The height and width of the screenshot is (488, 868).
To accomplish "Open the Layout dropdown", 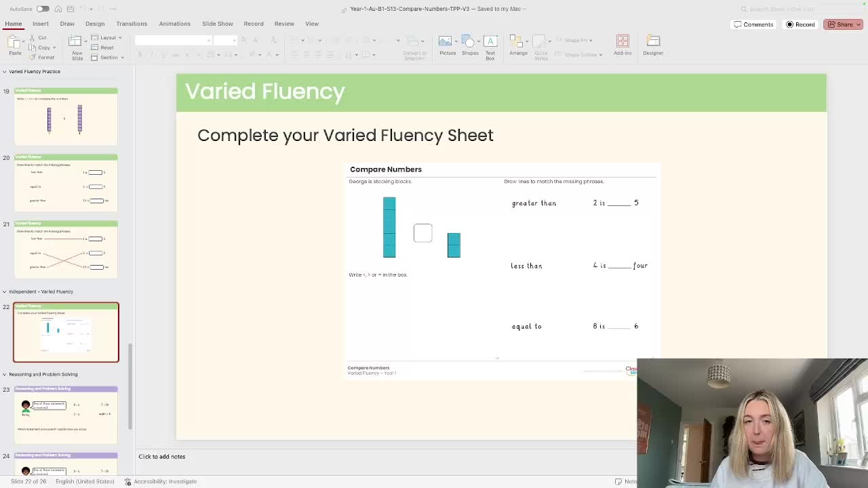I will click(x=107, y=37).
